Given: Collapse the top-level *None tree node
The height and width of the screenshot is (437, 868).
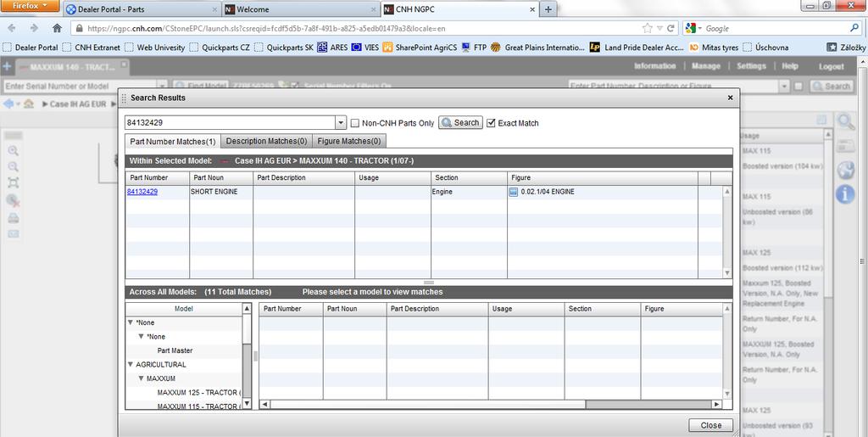Looking at the screenshot, I should pos(131,322).
